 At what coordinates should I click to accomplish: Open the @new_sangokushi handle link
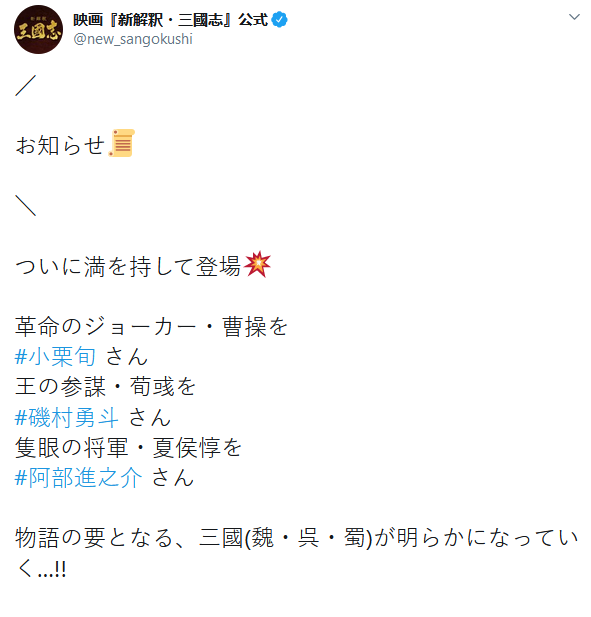click(133, 39)
